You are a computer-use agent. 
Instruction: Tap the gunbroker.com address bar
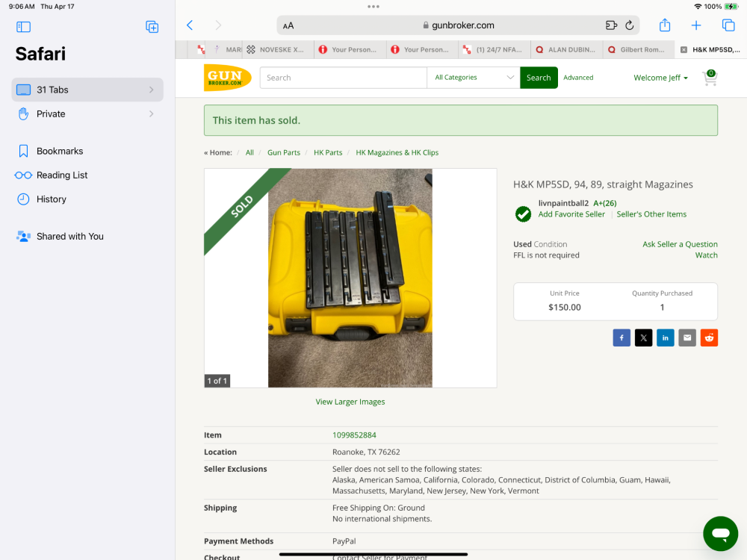[x=458, y=25]
